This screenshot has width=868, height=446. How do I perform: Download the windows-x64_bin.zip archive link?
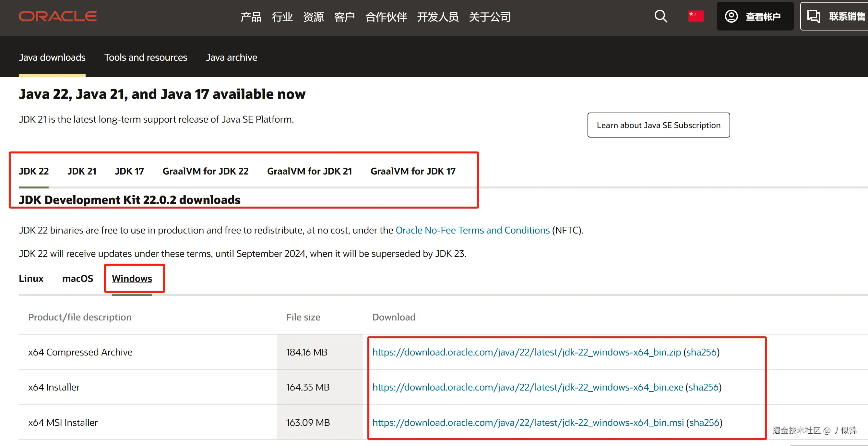526,352
